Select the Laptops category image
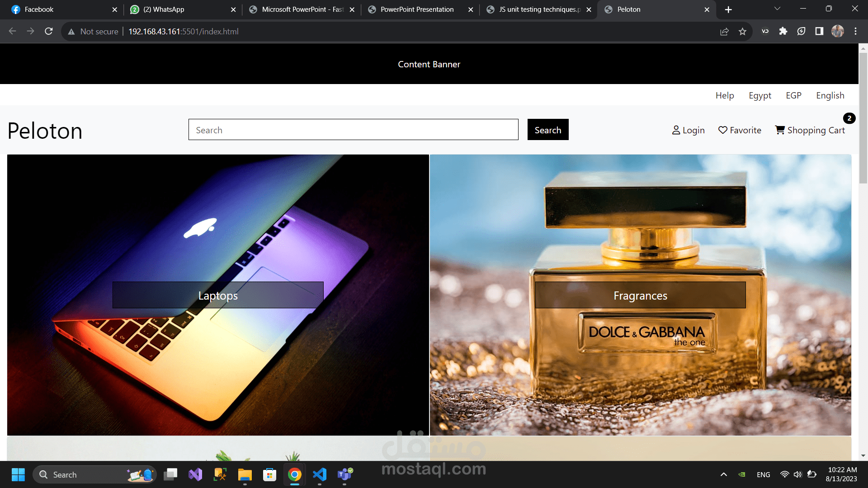The image size is (868, 488). pos(217,295)
